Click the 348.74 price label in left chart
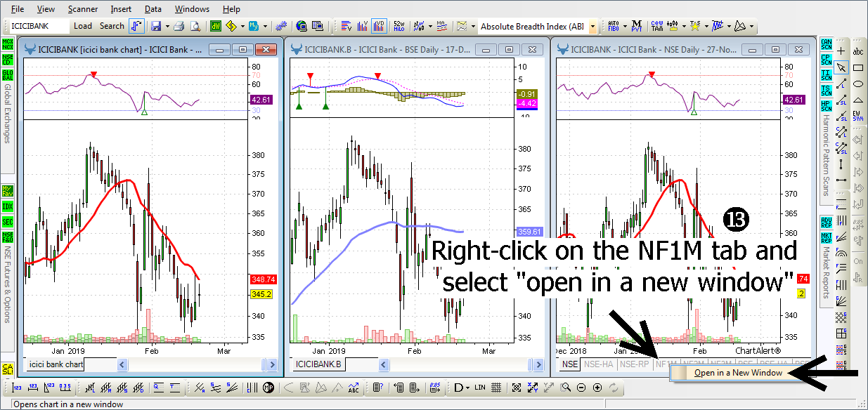This screenshot has height=410, width=868. click(x=263, y=279)
